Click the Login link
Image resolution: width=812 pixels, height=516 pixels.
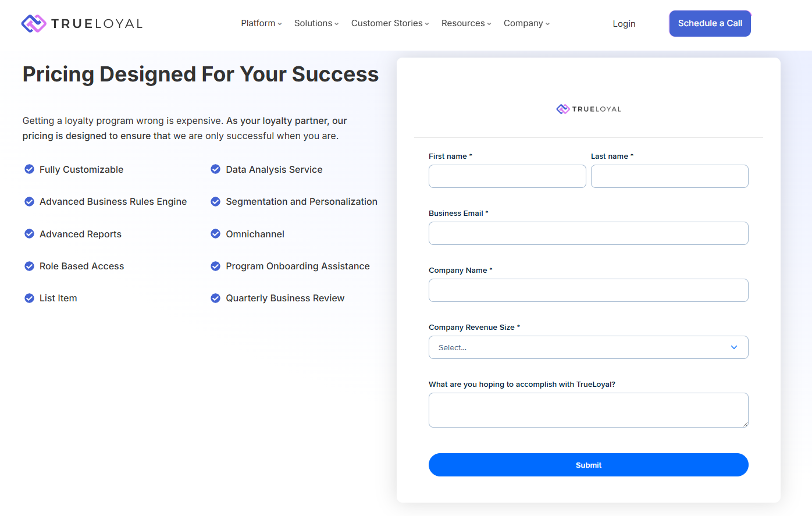[624, 24]
